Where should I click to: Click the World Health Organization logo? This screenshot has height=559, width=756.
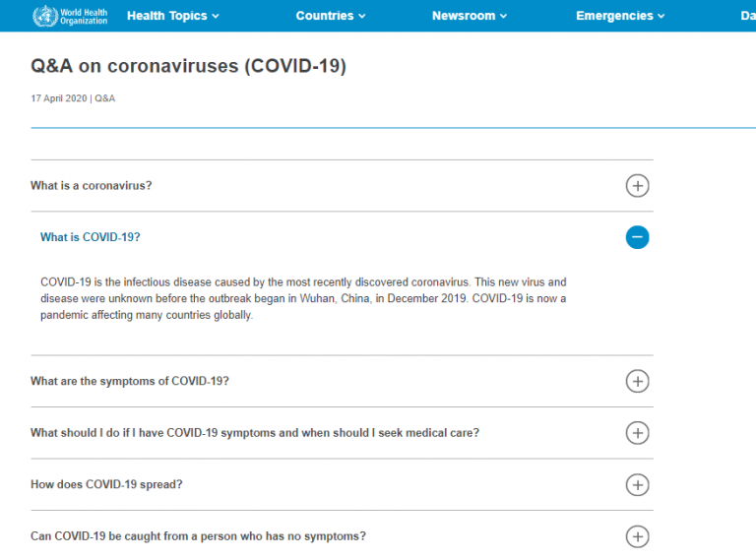[70, 16]
